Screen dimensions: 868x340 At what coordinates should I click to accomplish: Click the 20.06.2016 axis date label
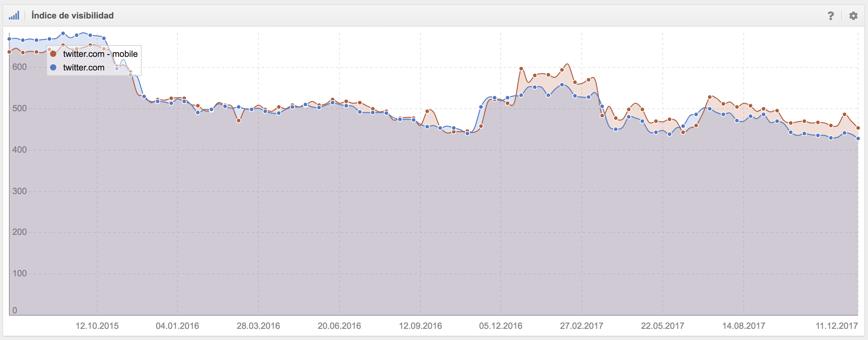pos(339,326)
